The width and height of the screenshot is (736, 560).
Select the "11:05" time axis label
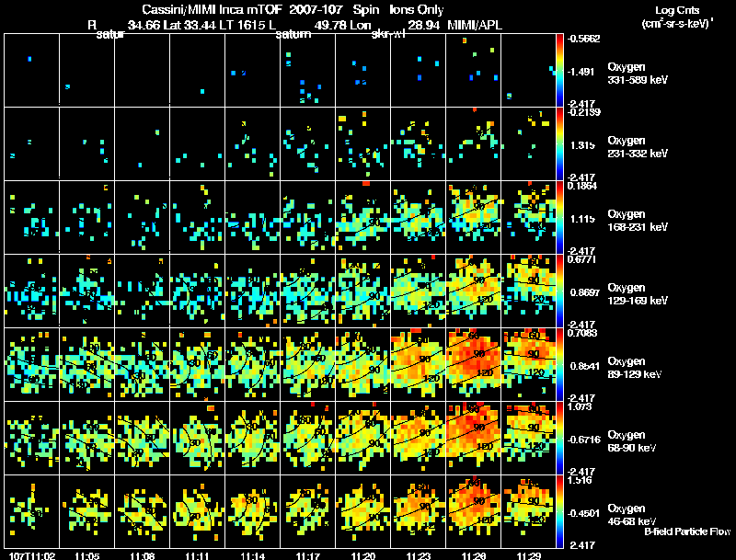pos(87,556)
